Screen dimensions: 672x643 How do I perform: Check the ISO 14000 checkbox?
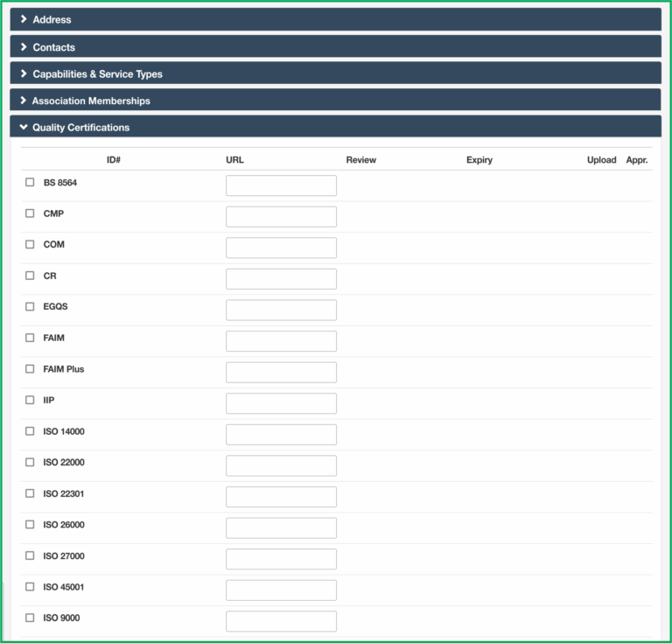(30, 431)
